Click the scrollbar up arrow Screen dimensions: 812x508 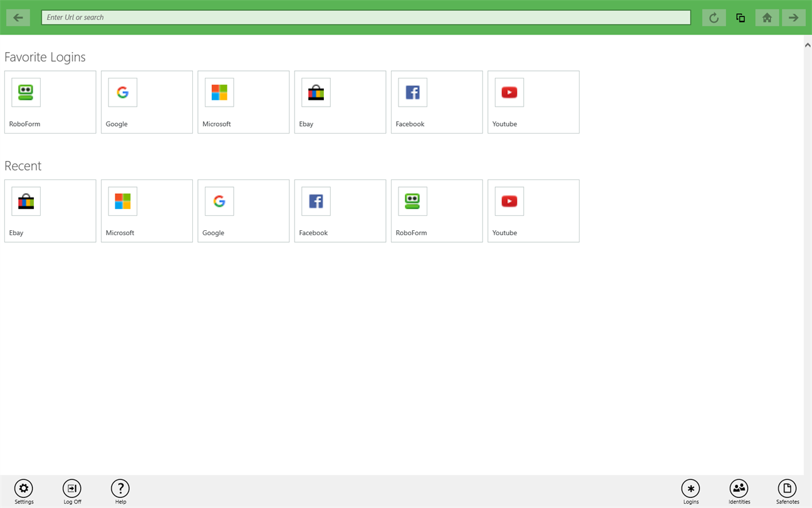(x=808, y=45)
